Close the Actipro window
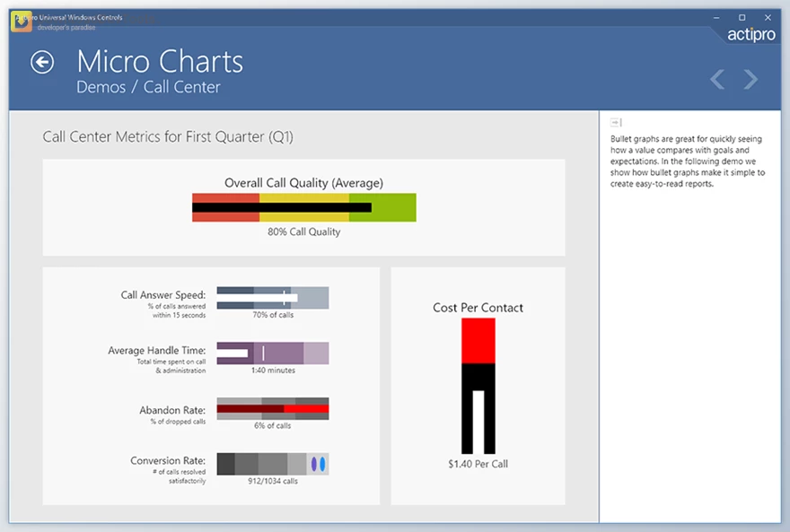 [x=767, y=17]
